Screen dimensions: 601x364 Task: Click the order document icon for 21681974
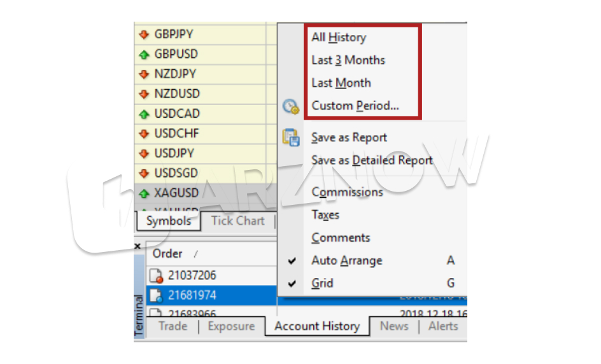point(156,295)
